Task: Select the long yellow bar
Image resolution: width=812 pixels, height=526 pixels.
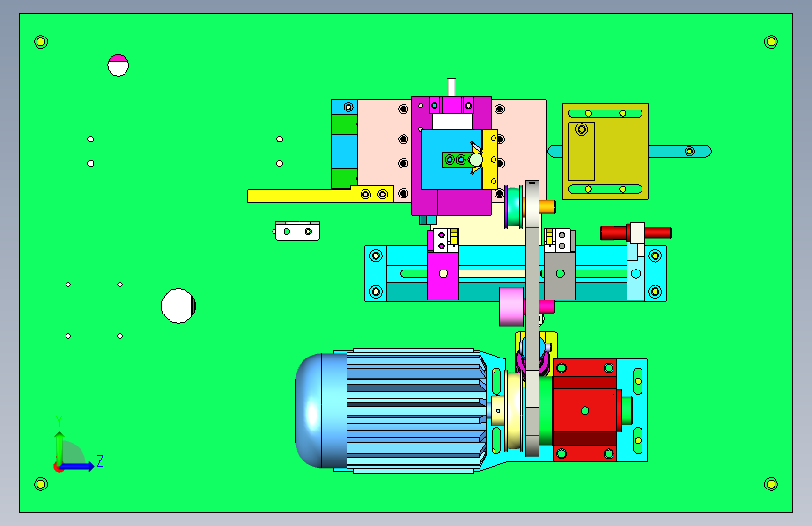Action: click(x=320, y=196)
